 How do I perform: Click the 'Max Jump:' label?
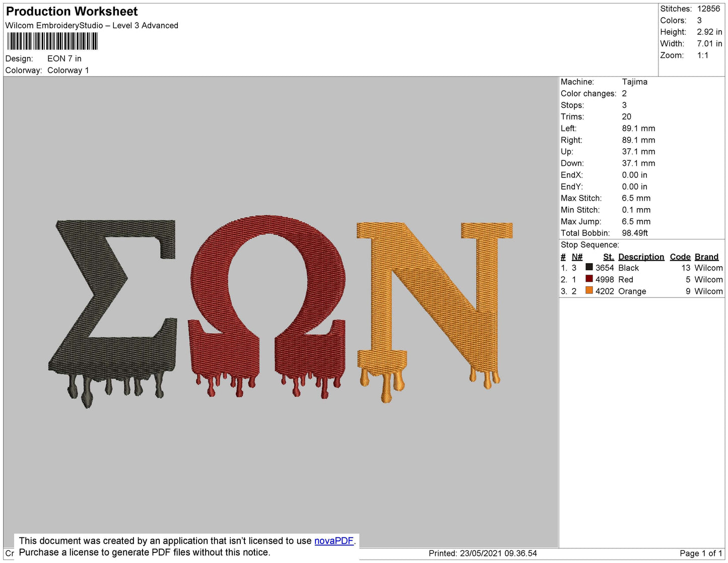click(581, 222)
